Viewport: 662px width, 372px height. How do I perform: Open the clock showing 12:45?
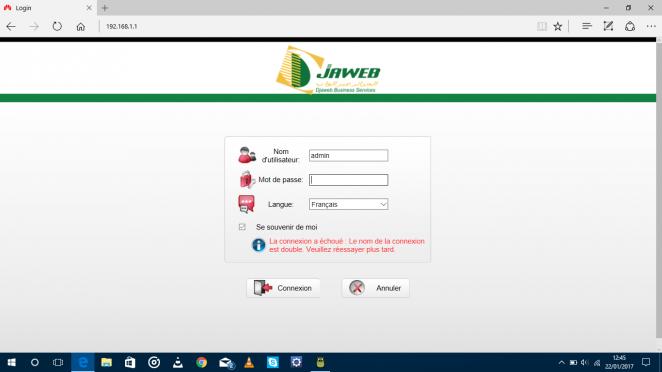coord(619,362)
